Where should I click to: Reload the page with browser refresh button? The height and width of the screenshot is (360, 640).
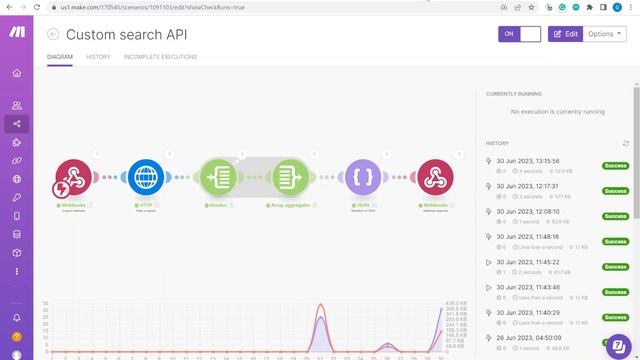point(37,7)
